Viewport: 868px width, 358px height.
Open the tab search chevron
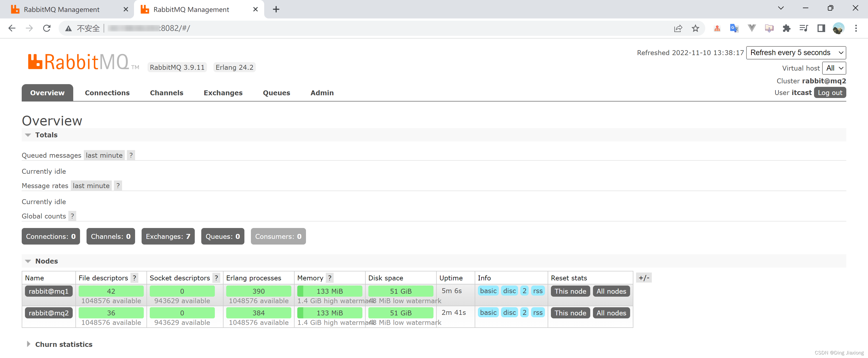coord(781,8)
